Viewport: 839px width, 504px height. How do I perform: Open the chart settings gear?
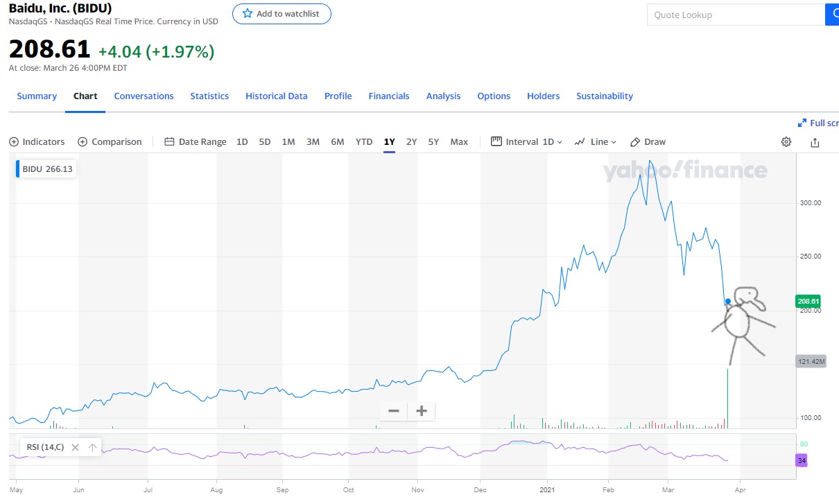click(786, 142)
